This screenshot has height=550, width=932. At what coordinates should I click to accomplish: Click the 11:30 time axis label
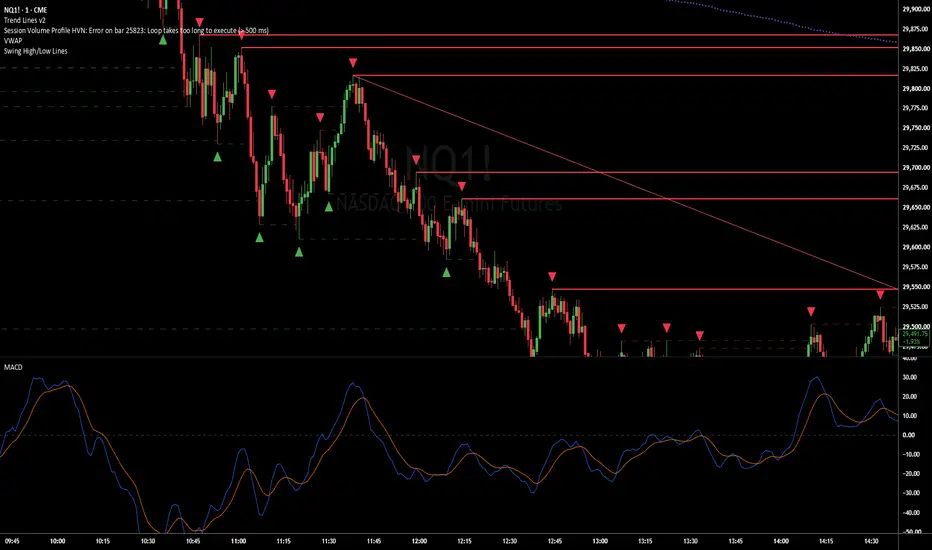click(329, 542)
